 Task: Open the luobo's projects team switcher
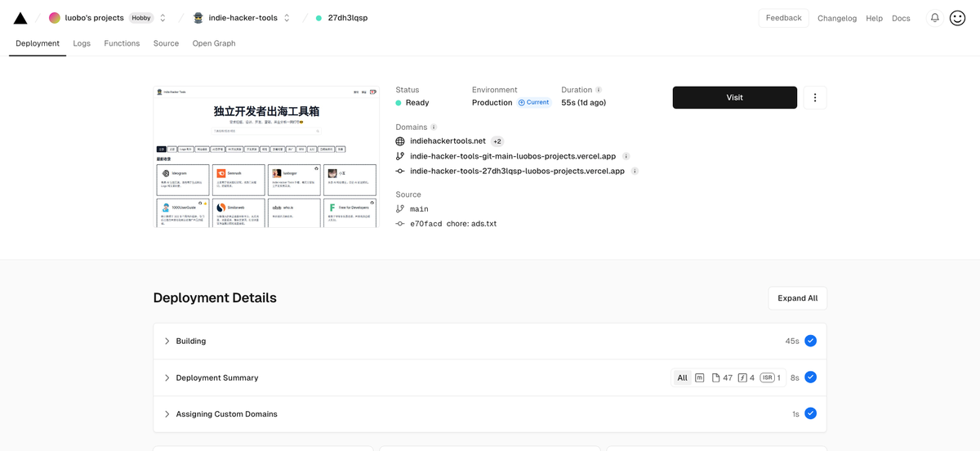163,18
